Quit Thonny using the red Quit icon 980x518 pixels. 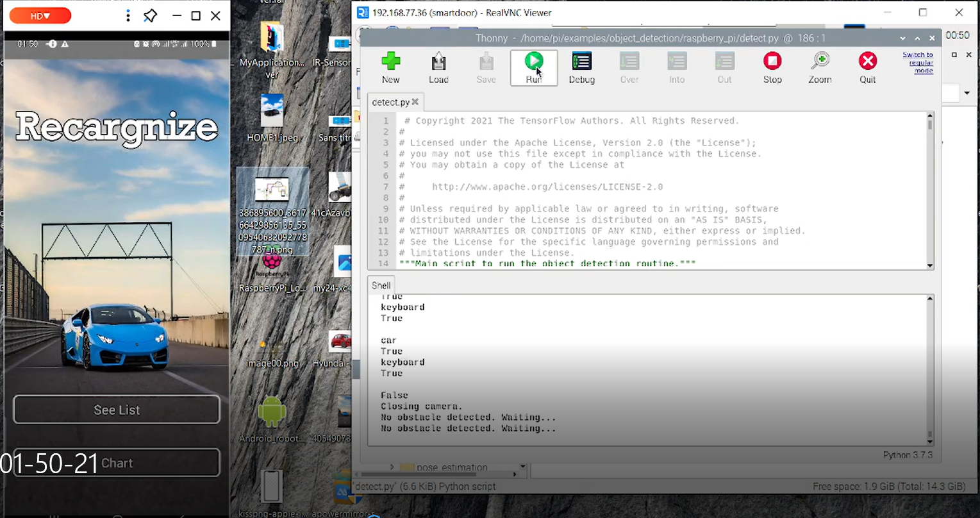(867, 68)
